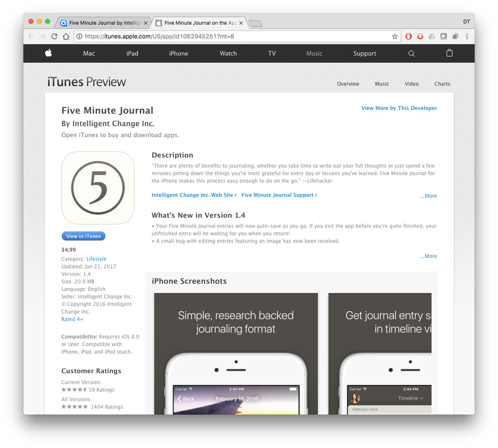Image resolution: width=498 pixels, height=448 pixels.
Task: Click the Version: 1.4 text
Action: click(76, 274)
